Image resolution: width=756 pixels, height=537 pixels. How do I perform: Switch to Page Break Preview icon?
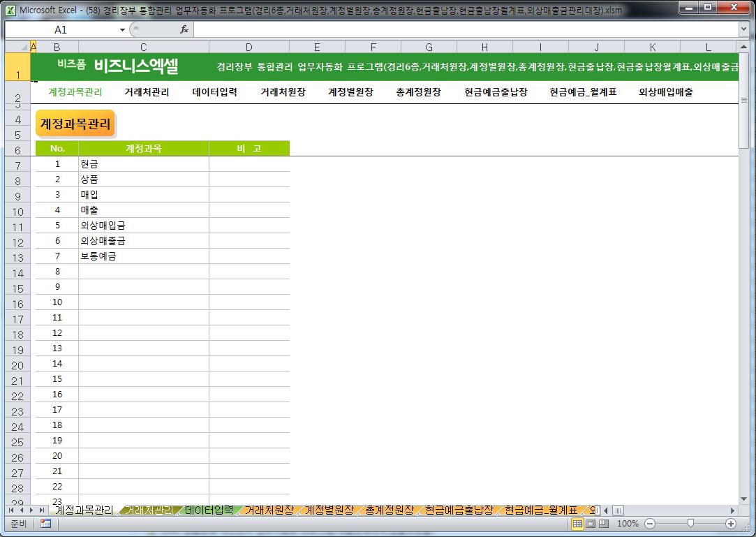click(x=603, y=524)
